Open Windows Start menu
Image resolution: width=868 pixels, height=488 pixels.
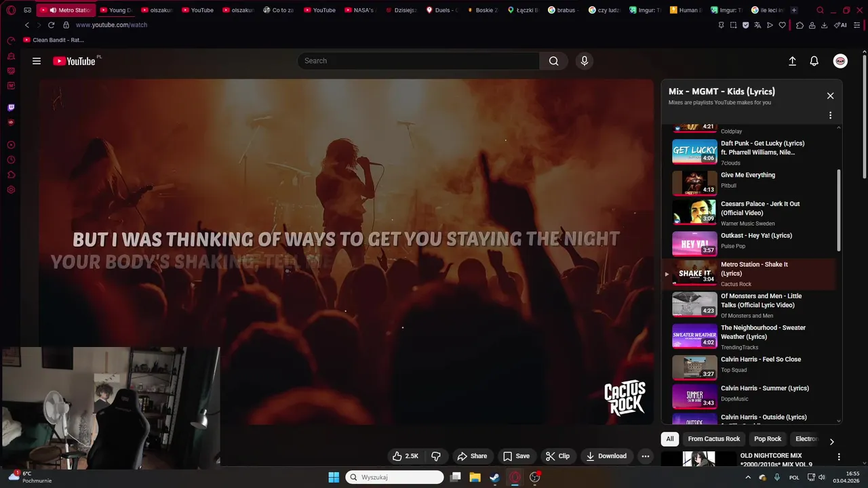pyautogui.click(x=334, y=477)
